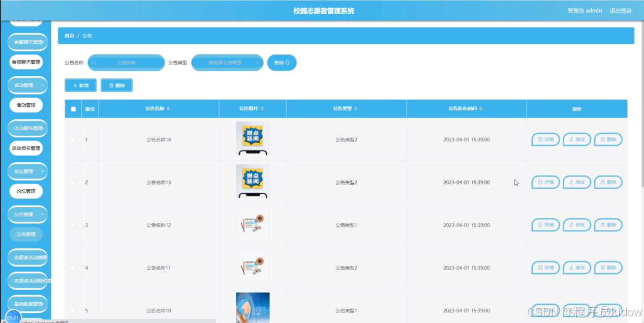Expand the 活动管理 sidebar group

point(27,85)
